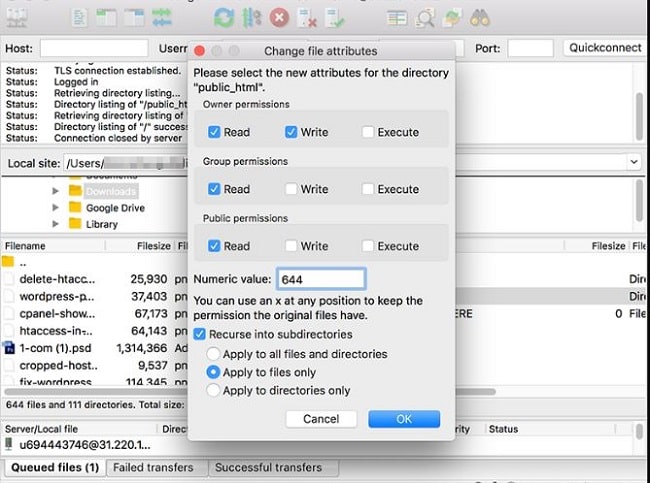Open the 1-com (1).psd file icon
Viewport: 650px width, 483px height.
click(10, 348)
